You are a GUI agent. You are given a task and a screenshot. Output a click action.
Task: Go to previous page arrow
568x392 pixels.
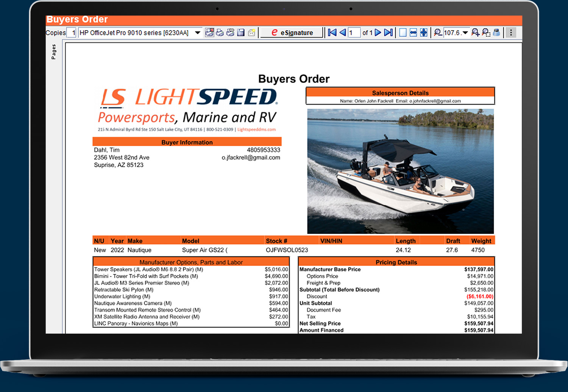[343, 33]
